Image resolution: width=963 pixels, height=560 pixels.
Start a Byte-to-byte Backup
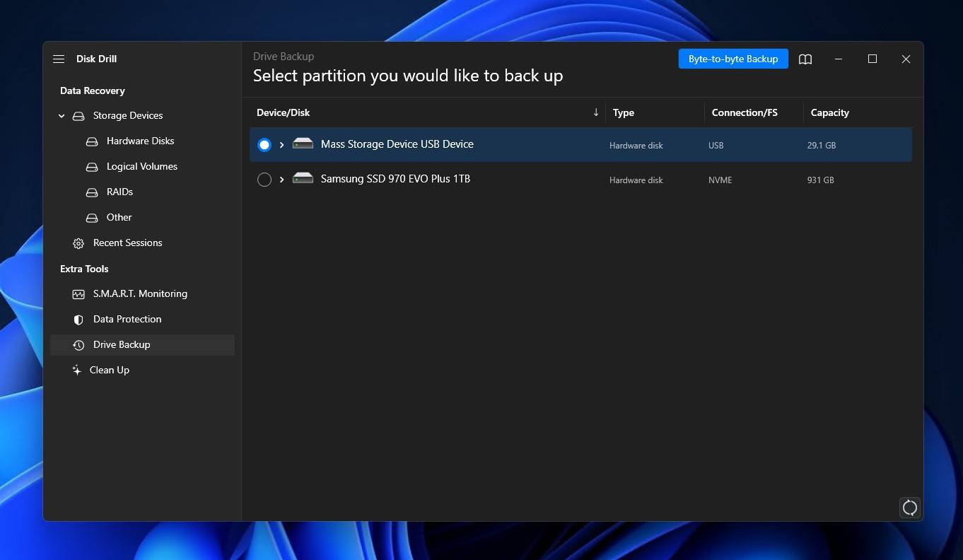tap(733, 59)
